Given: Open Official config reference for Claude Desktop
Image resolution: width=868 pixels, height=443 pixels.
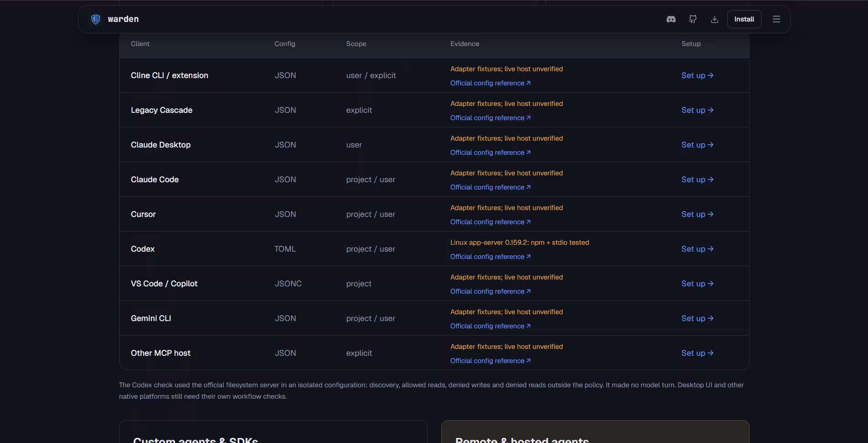Looking at the screenshot, I should (490, 153).
